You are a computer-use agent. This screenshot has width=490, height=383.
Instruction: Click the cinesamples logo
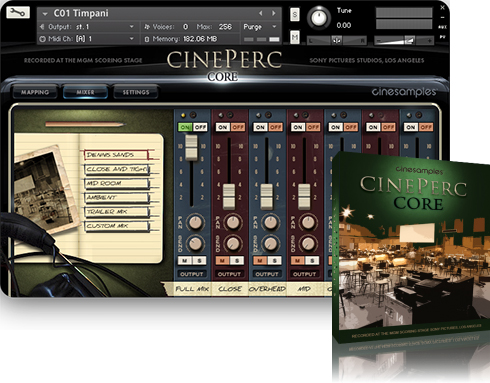tap(404, 92)
